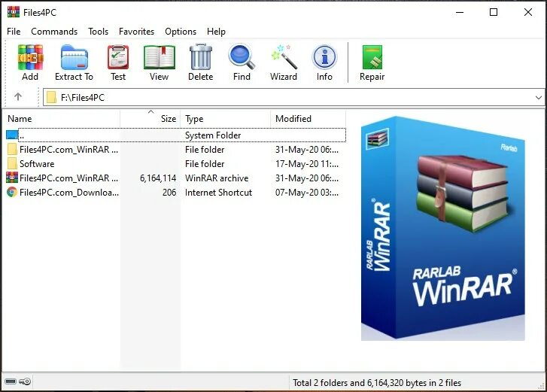
Task: Click the 6,164,114 size value
Action: coord(158,178)
